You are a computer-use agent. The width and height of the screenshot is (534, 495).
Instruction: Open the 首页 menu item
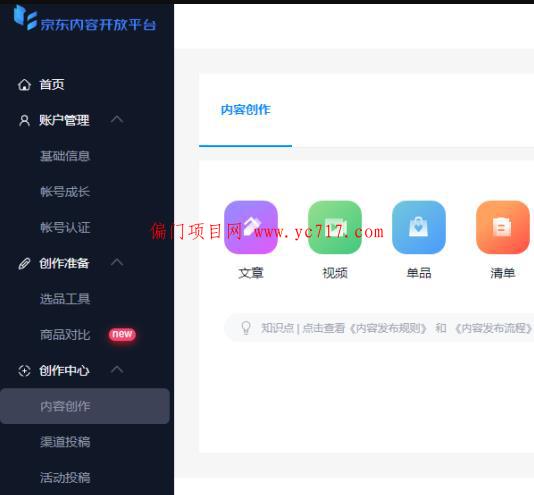pos(52,84)
